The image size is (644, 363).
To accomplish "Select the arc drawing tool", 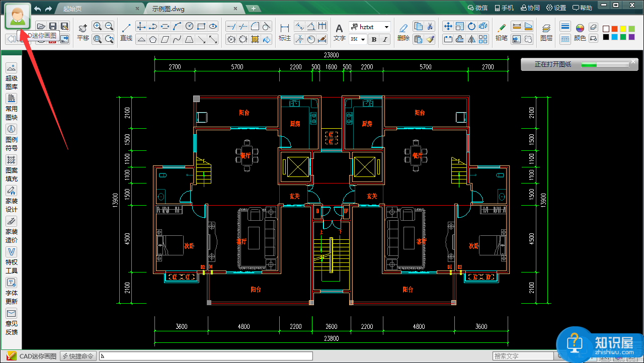I will coord(177,26).
